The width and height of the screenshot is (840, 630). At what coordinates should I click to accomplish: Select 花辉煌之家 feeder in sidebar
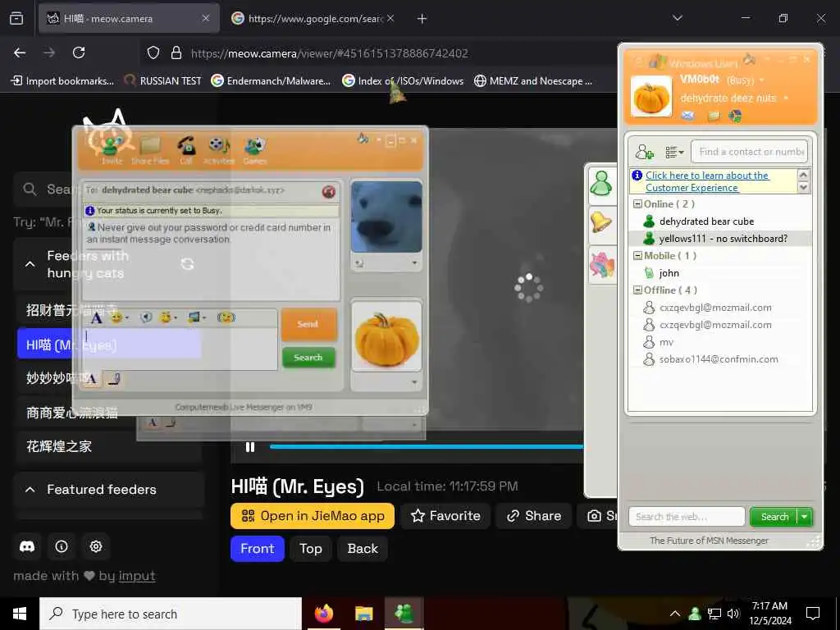point(109,446)
